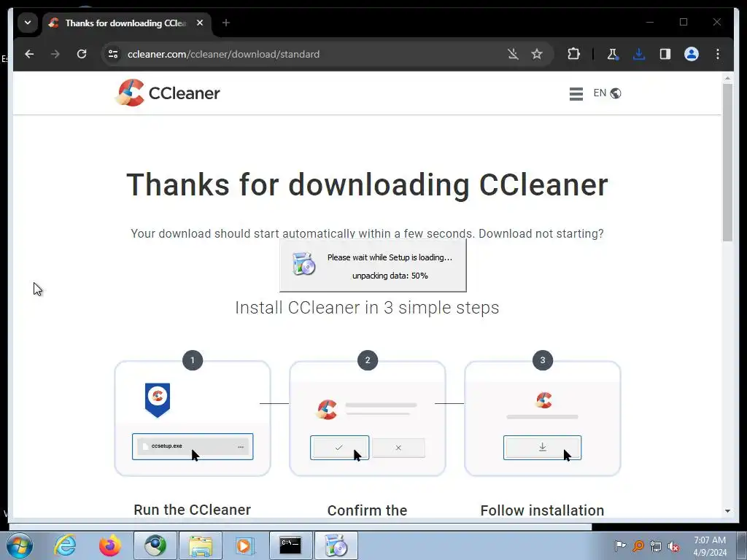
Task: Open Chrome Labs flask icon
Action: [613, 54]
